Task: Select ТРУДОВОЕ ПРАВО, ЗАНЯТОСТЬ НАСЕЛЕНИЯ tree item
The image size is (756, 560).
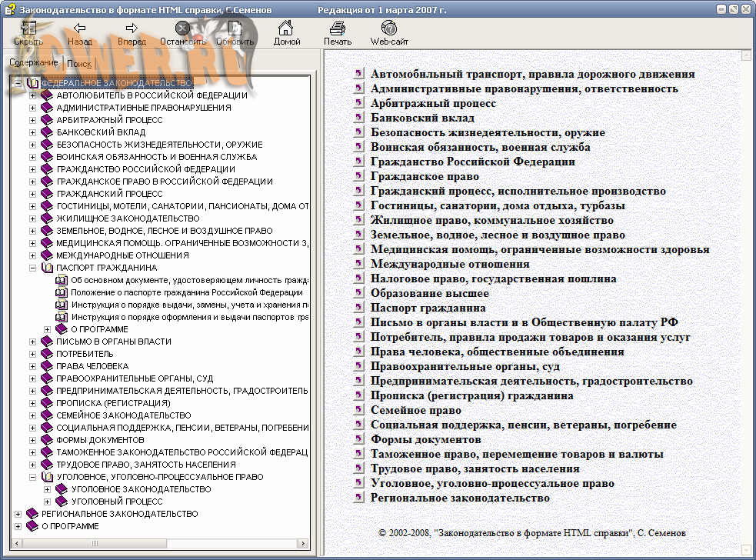Action: click(145, 465)
